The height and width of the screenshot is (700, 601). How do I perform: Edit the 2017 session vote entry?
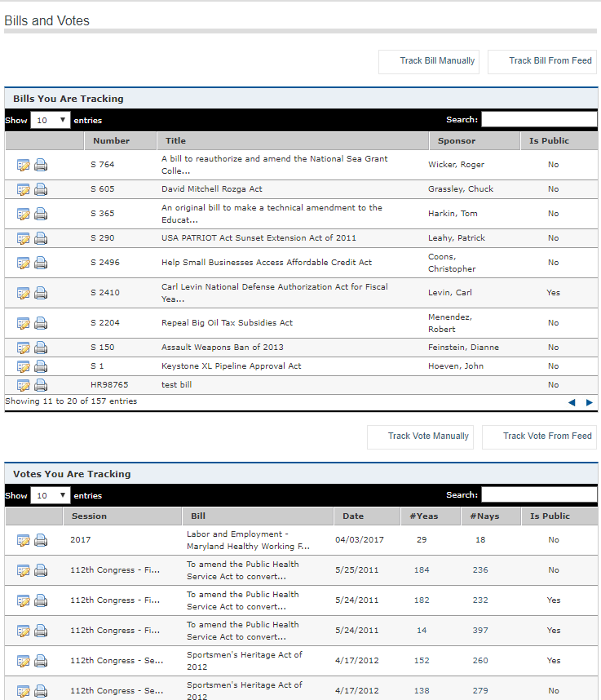coord(23,541)
